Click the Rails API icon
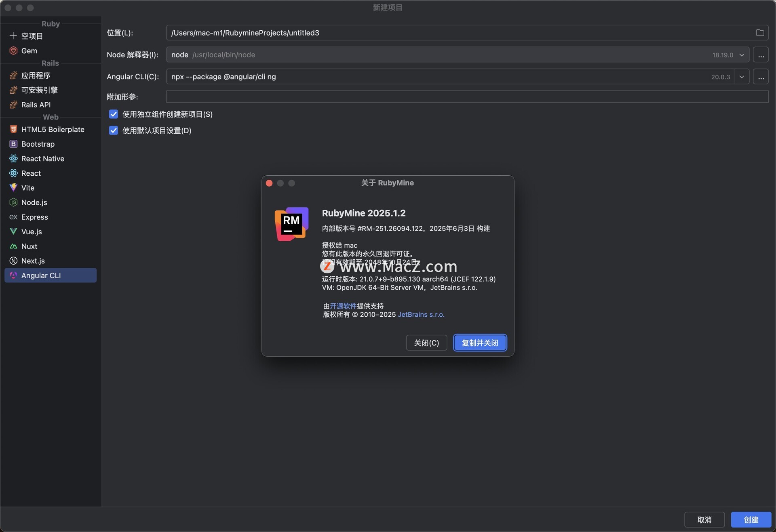The width and height of the screenshot is (776, 532). [13, 105]
